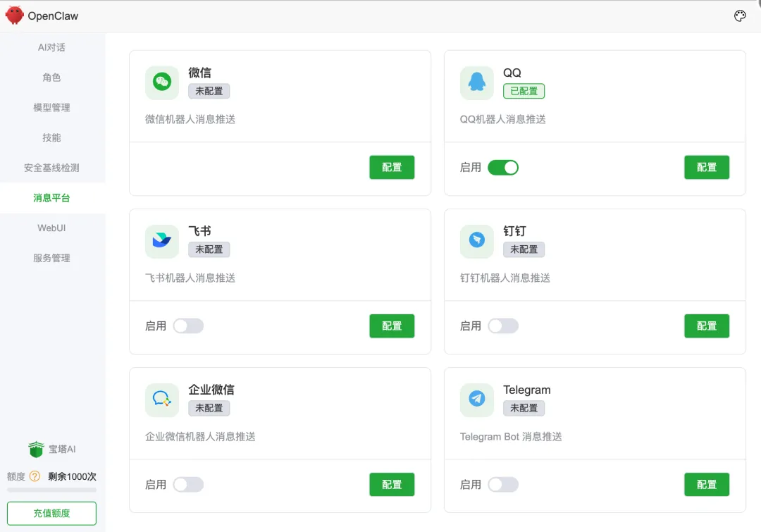The image size is (761, 532).
Task: Switch to the WebUI section
Action: pyautogui.click(x=51, y=228)
